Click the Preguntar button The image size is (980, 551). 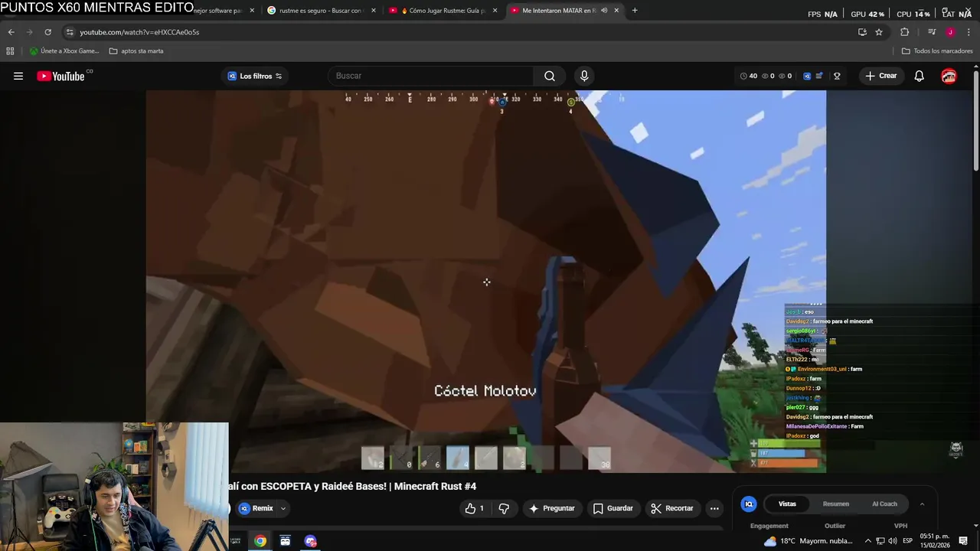pos(551,508)
